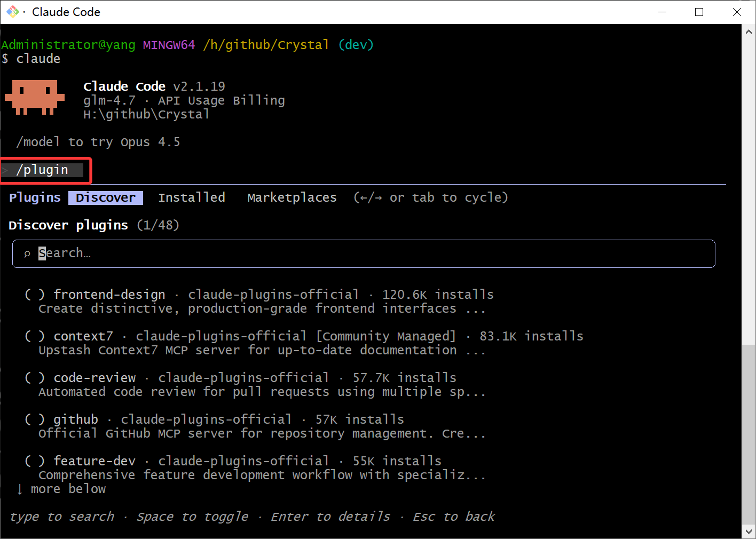Click the scrollbar down arrow
The width and height of the screenshot is (756, 539).
pos(749,532)
